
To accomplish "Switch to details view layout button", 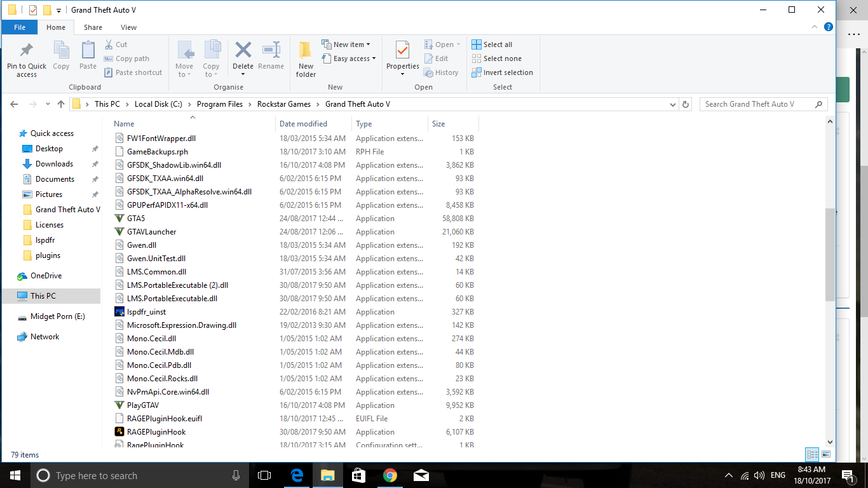I will [x=812, y=454].
